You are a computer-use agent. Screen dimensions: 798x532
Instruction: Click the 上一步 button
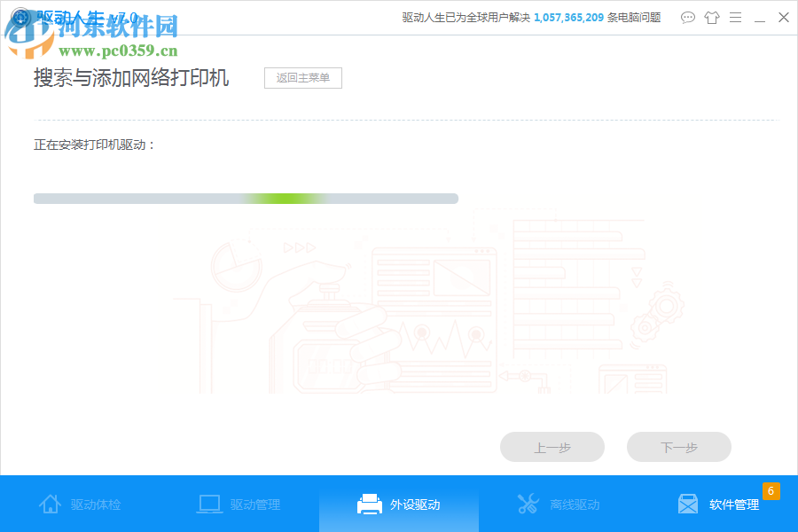click(x=552, y=447)
